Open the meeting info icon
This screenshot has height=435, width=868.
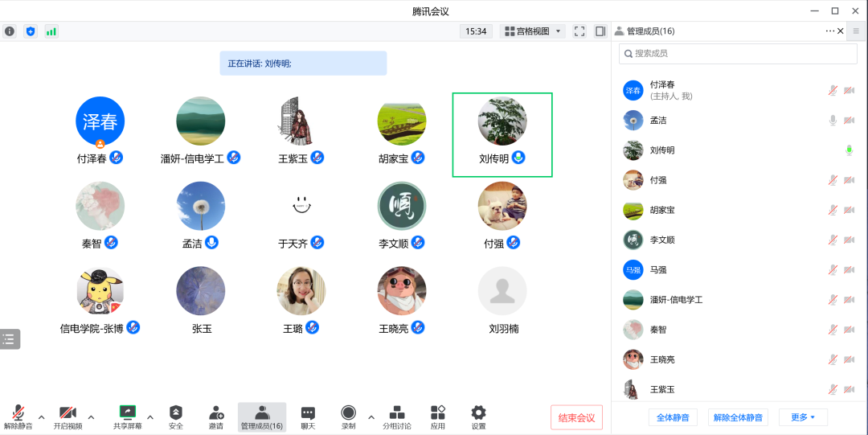coord(10,31)
